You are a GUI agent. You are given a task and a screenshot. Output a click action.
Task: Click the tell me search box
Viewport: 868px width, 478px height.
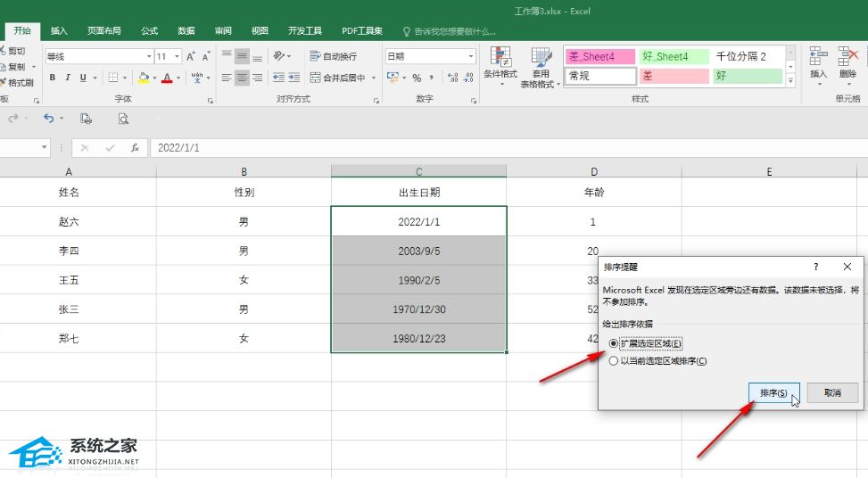(x=450, y=31)
